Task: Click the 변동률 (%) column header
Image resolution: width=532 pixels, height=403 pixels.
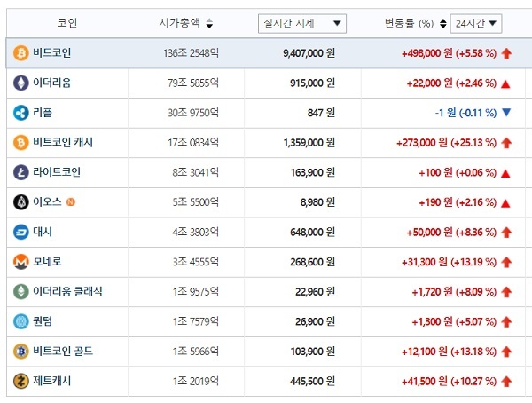Action: (408, 23)
